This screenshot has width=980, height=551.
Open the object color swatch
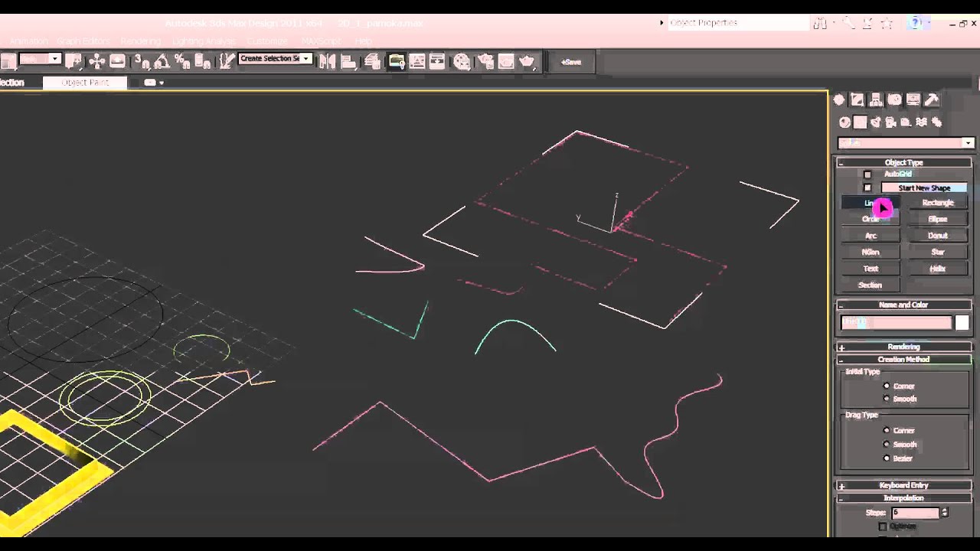pyautogui.click(x=962, y=323)
